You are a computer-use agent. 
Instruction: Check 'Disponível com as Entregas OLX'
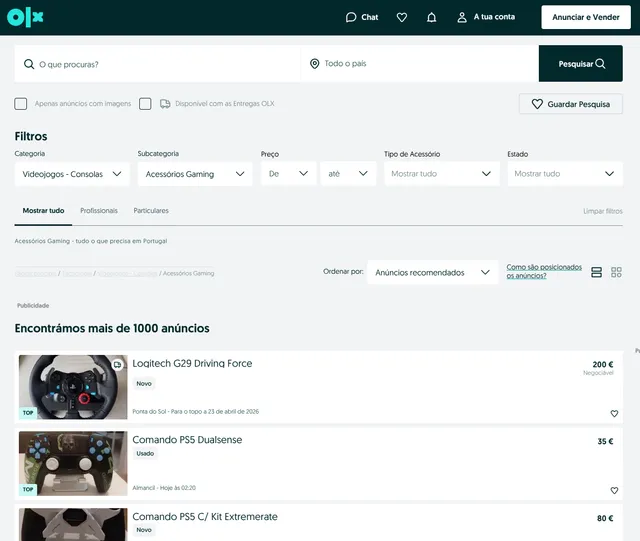coord(146,104)
